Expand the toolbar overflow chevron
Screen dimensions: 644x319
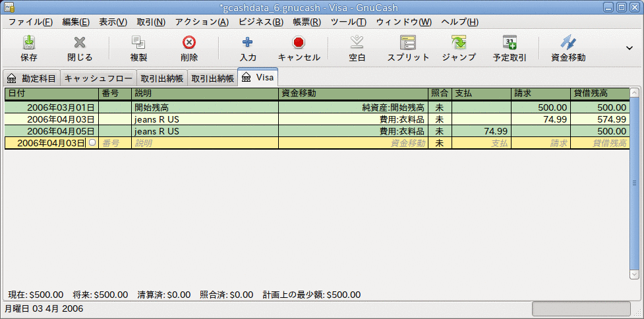coord(629,48)
